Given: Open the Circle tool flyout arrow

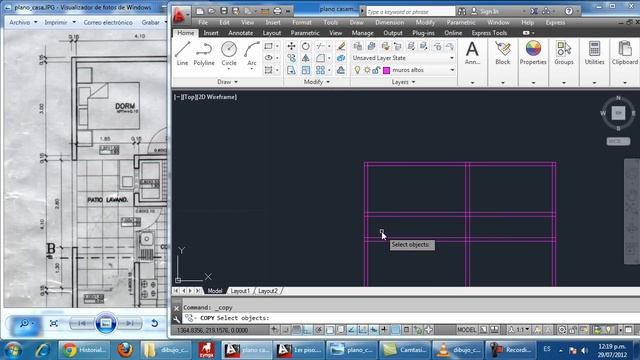Looking at the screenshot, I should click(x=229, y=69).
